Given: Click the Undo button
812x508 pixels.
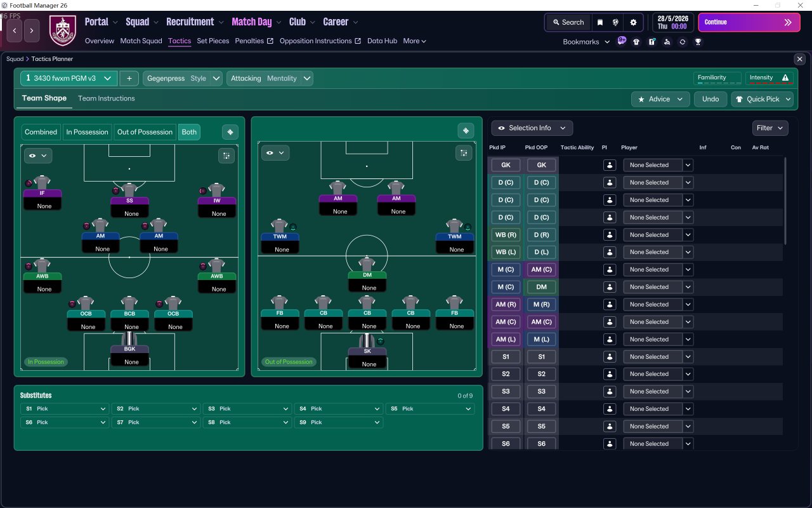Looking at the screenshot, I should pyautogui.click(x=710, y=99).
